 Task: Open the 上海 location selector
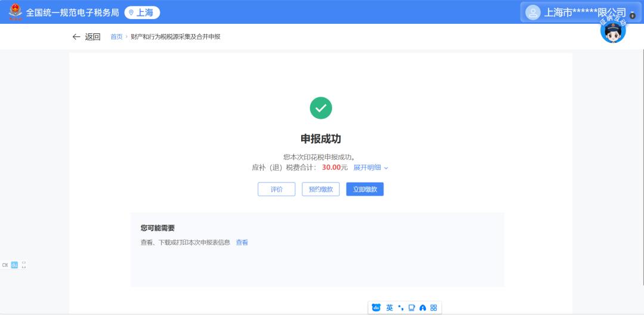pyautogui.click(x=142, y=13)
